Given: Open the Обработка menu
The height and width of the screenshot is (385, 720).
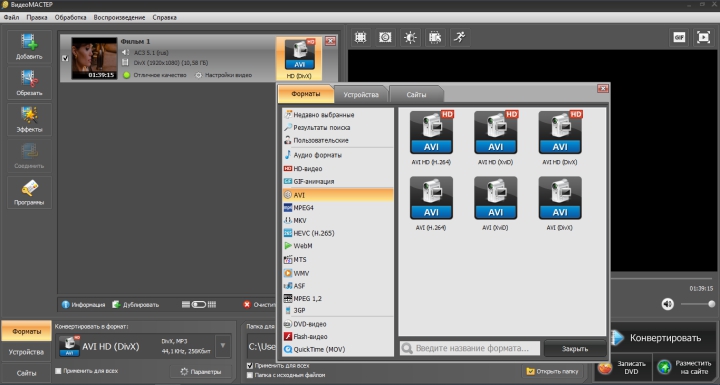Looking at the screenshot, I should tap(70, 17).
